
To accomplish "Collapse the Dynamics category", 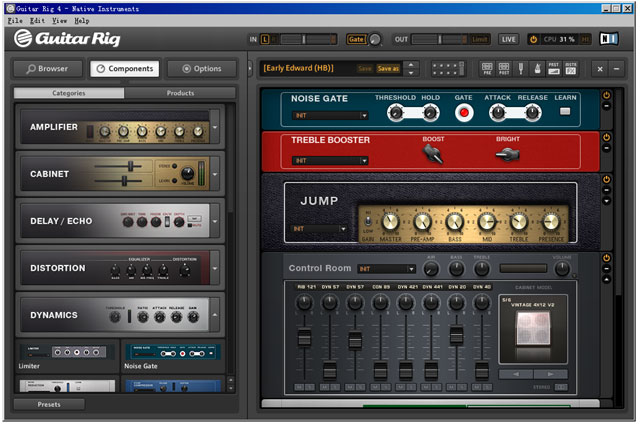I will [215, 315].
